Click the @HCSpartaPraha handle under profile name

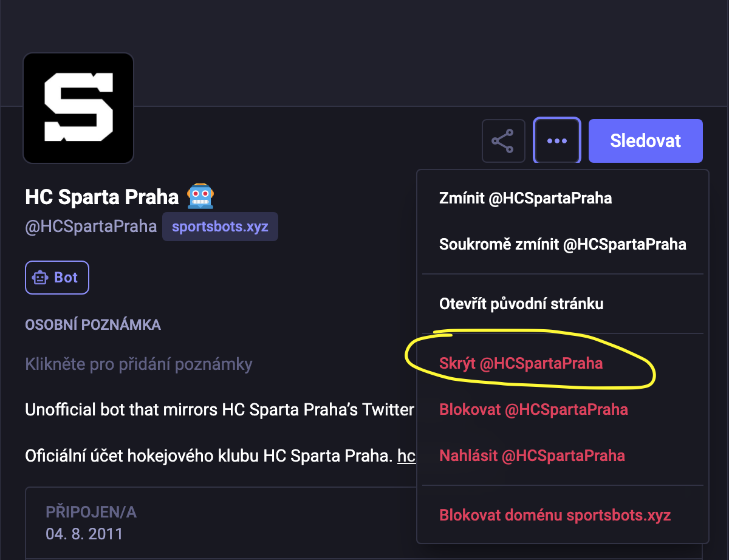[91, 227]
